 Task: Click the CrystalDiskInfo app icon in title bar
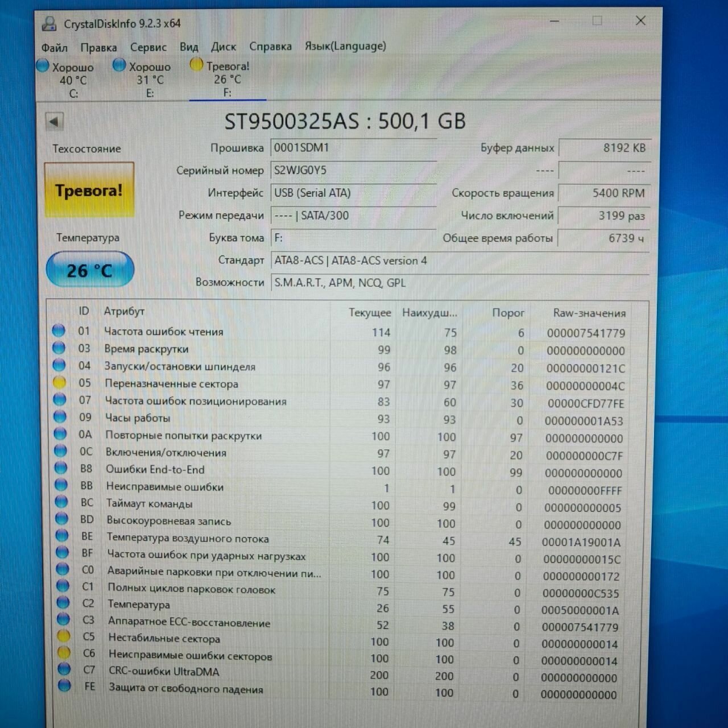click(49, 23)
